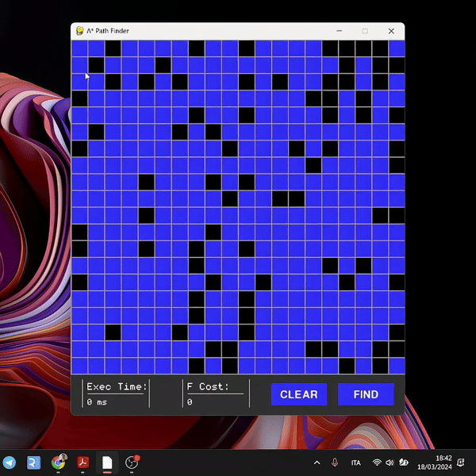
Task: Click the volume icon in system tray
Action: coord(390,463)
